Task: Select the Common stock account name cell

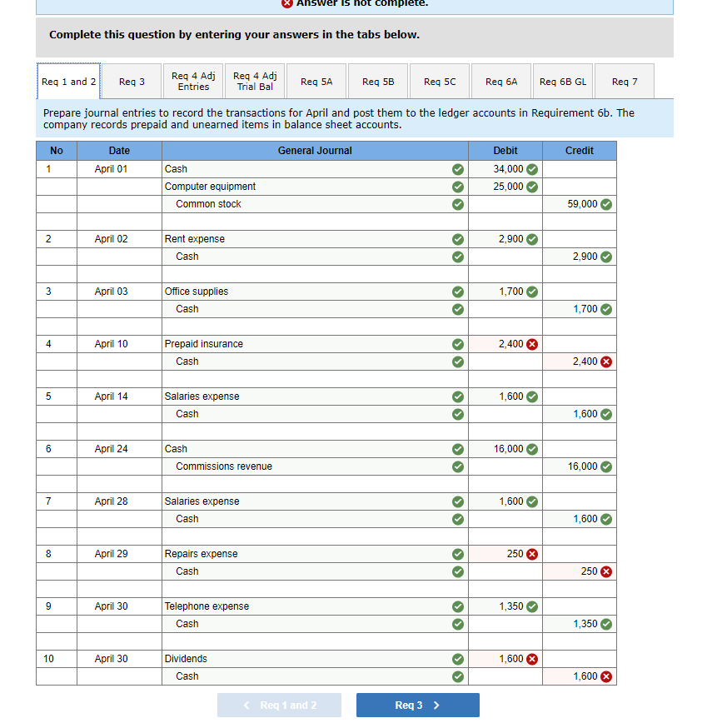Action: pyautogui.click(x=315, y=204)
